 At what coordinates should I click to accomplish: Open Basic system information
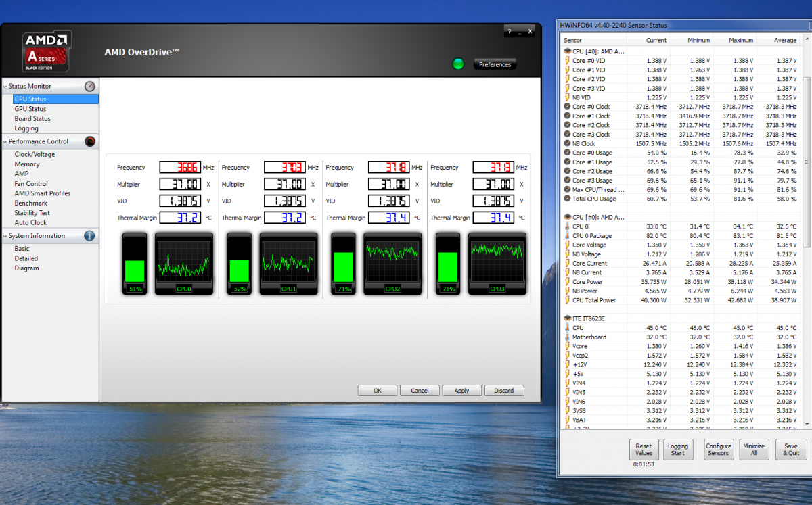tap(22, 249)
